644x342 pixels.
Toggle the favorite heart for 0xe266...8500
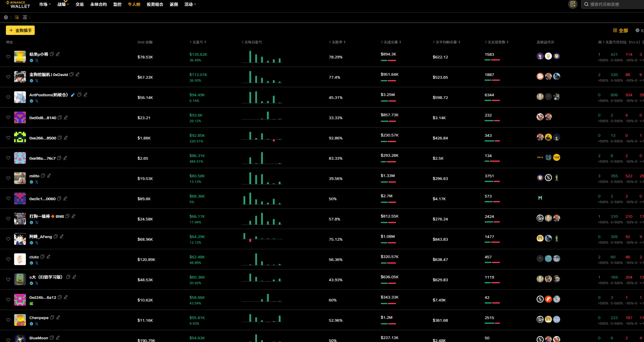coord(8,138)
